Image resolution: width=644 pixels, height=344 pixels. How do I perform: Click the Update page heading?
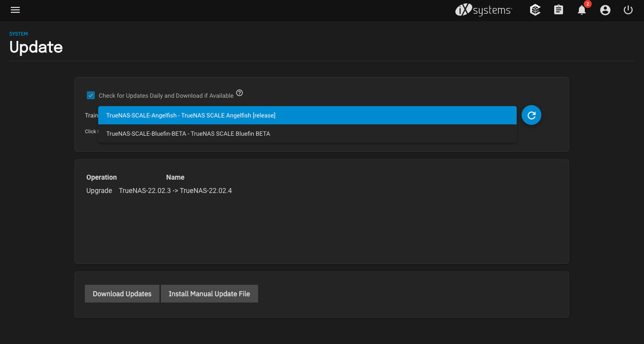[36, 47]
